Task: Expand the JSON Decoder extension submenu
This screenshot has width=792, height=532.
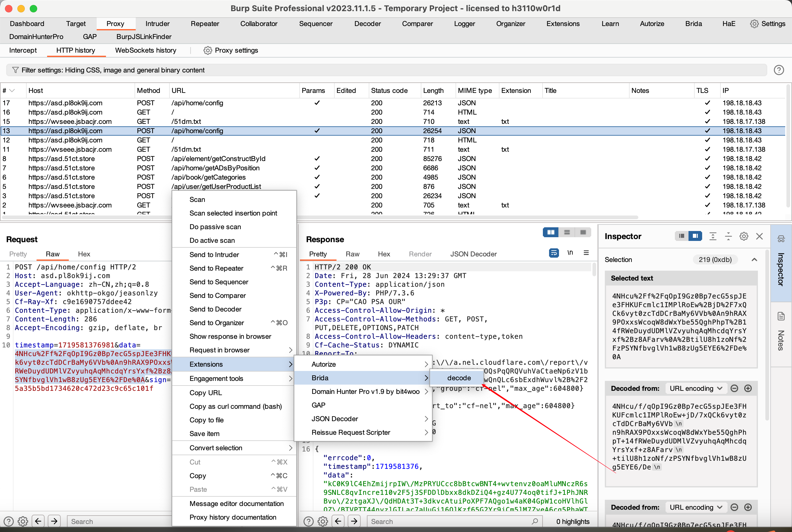Action: (x=363, y=419)
